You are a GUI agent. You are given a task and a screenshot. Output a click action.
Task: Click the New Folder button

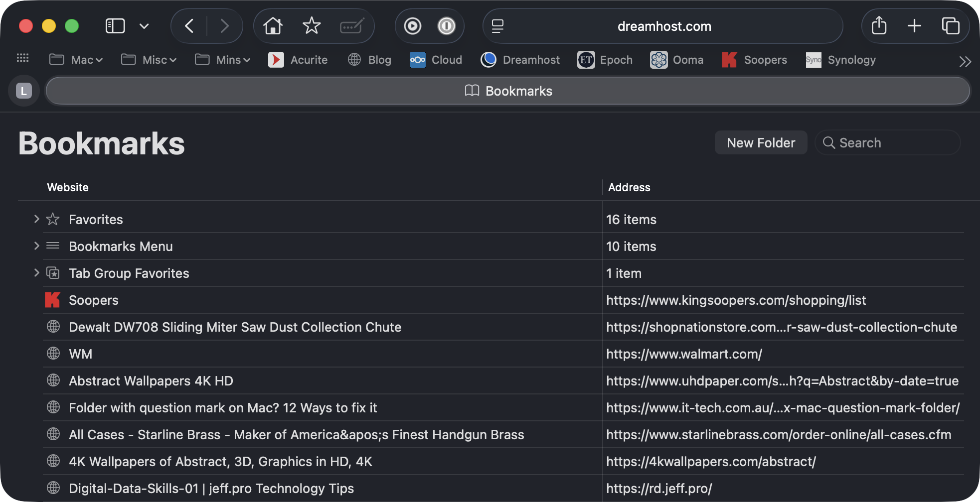761,143
